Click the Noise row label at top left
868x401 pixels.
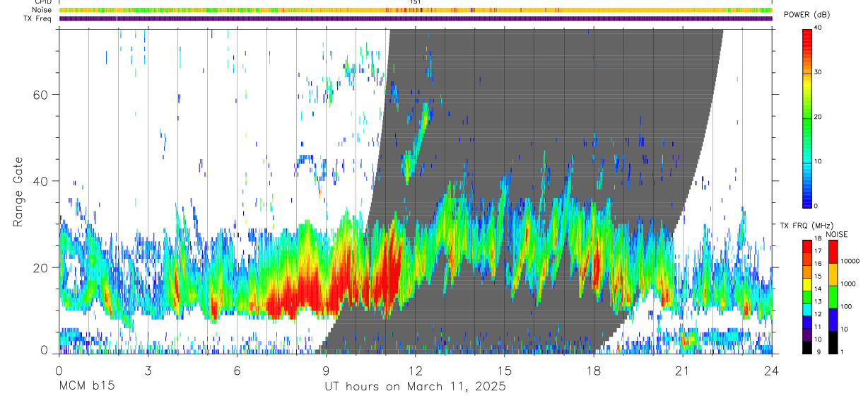[x=33, y=10]
